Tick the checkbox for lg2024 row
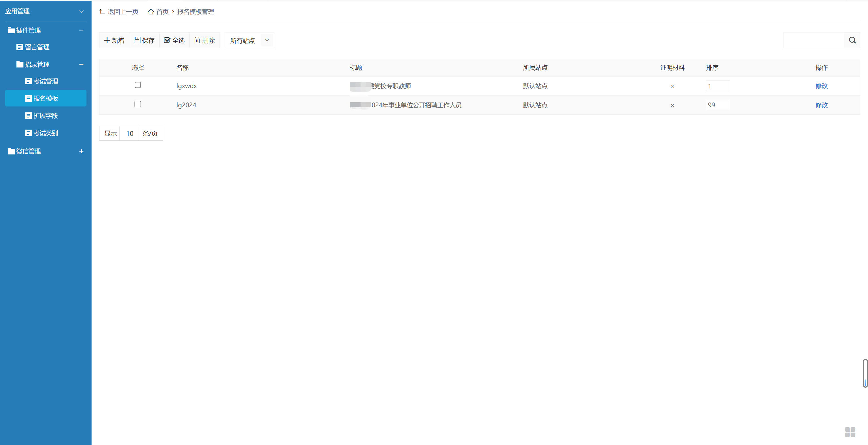Image resolution: width=868 pixels, height=445 pixels. pyautogui.click(x=138, y=104)
